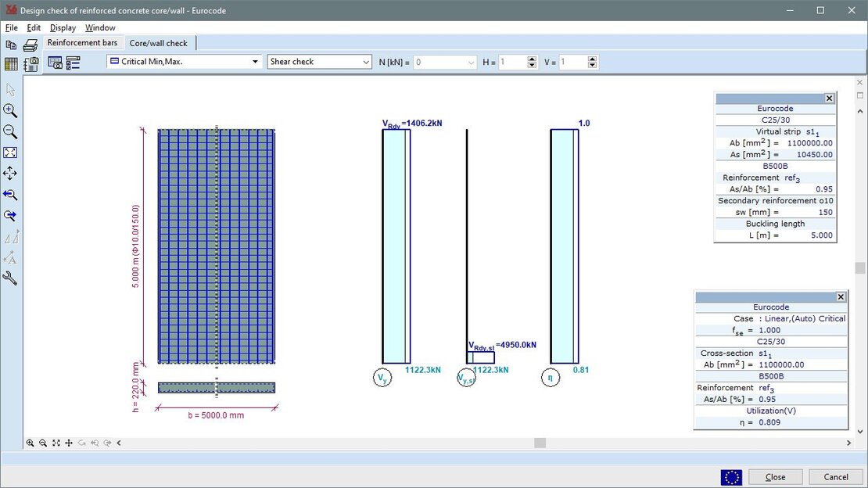The image size is (868, 488).
Task: Activate the Pan tool in left sidebar
Action: 10,174
